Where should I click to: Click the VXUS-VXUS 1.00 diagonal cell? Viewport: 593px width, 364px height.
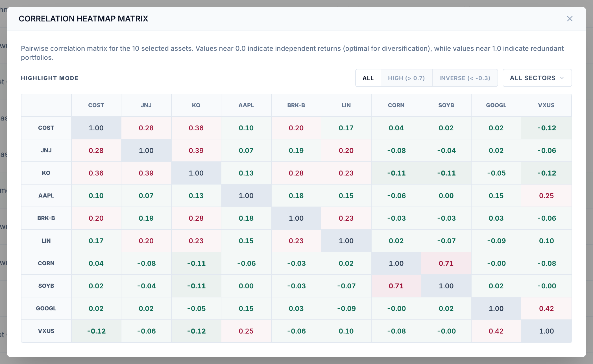[x=546, y=331]
